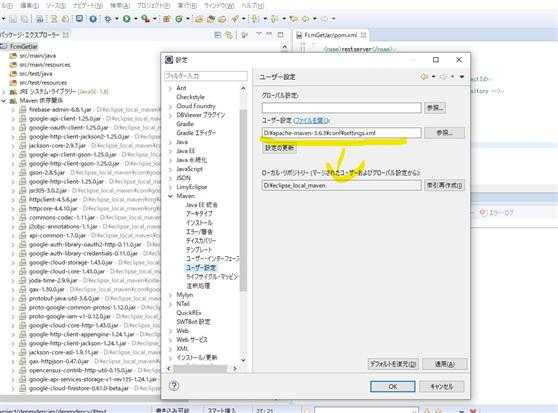558x413 pixels.
Task: Click the empty グローバル設定 input field
Action: click(x=342, y=108)
